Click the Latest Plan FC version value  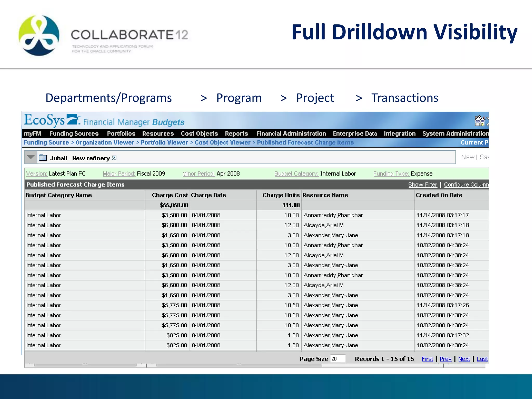[67, 174]
